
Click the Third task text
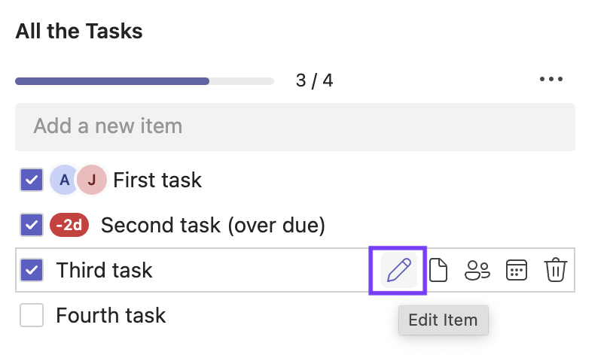pyautogui.click(x=104, y=270)
